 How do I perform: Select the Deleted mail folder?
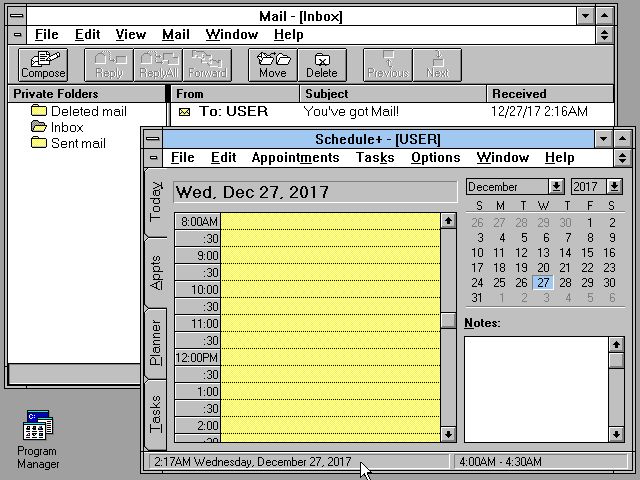pos(79,111)
